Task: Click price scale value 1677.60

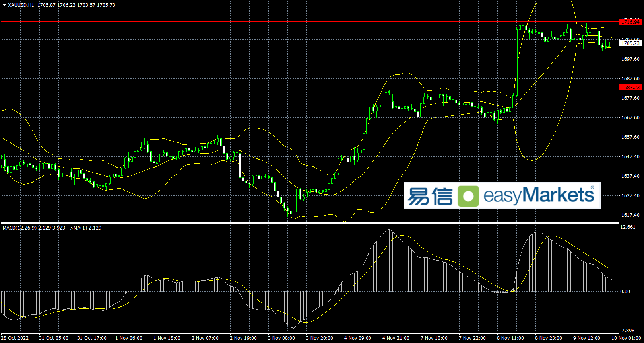Action: pos(630,98)
